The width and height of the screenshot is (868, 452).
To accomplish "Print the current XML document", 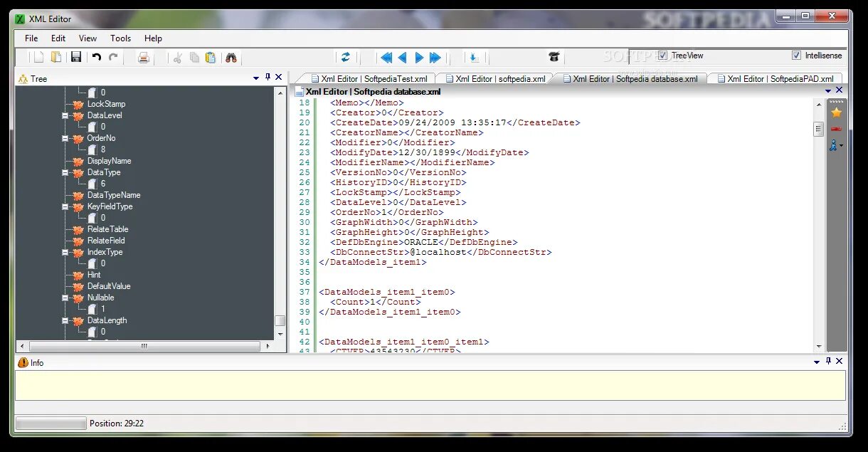I will pos(144,58).
